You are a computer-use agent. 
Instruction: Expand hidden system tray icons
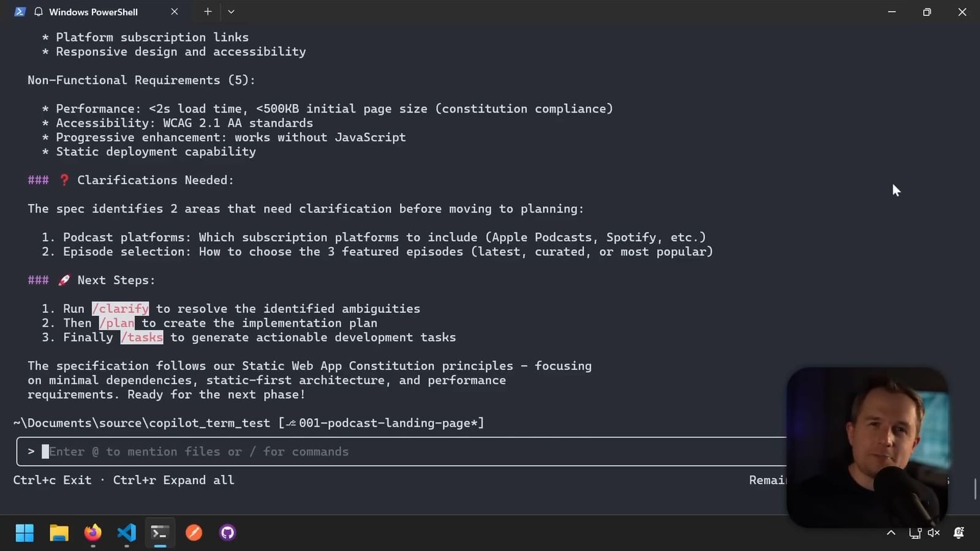click(891, 533)
